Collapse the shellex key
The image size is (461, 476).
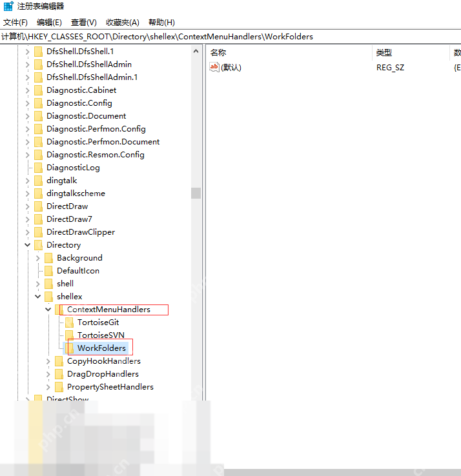coord(38,296)
